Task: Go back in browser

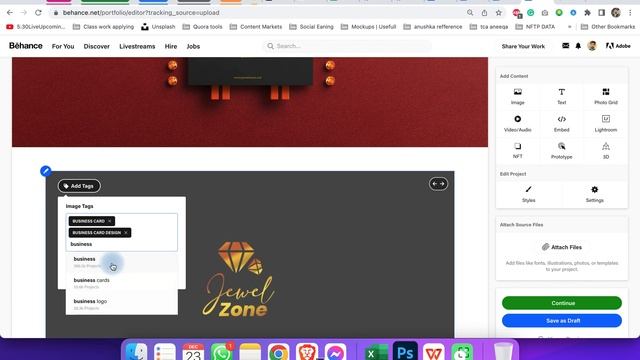Action: click(x=9, y=13)
